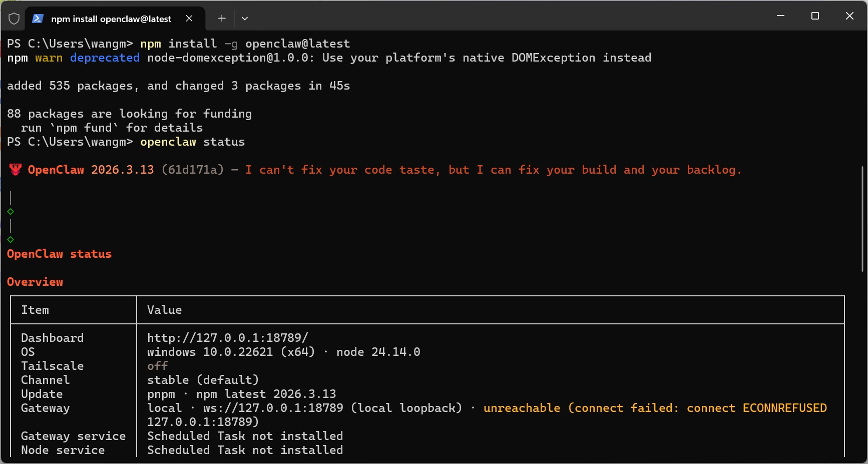
Task: Click the Value column header
Action: (164, 310)
